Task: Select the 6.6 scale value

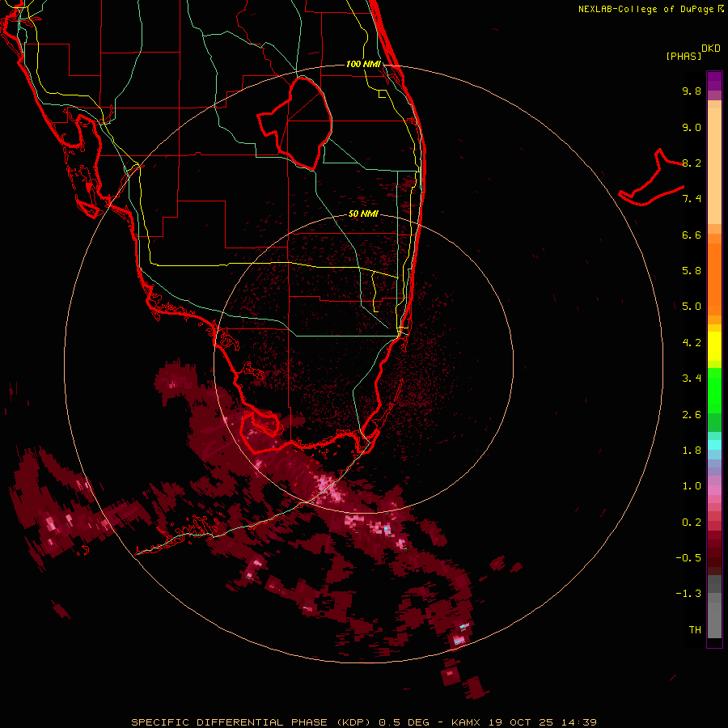Action: 692,235
